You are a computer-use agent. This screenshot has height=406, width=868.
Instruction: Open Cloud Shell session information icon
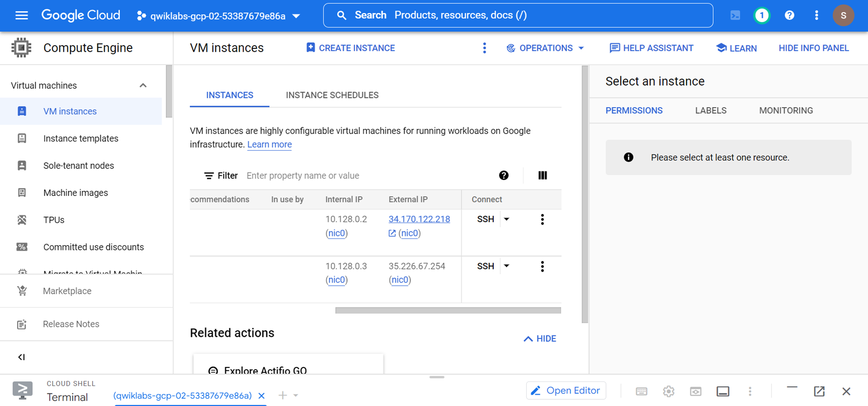[x=723, y=392]
